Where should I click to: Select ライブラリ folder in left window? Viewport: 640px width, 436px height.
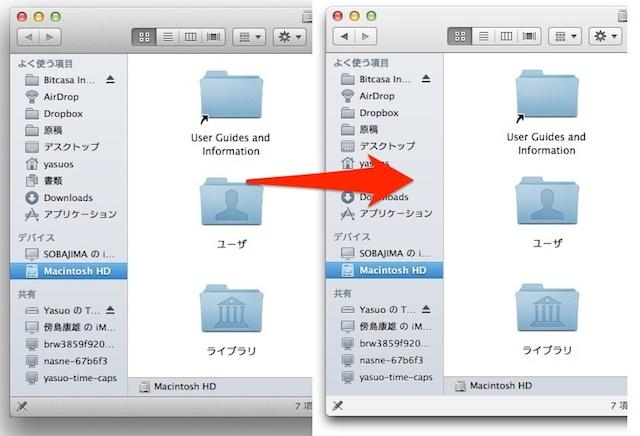(231, 309)
